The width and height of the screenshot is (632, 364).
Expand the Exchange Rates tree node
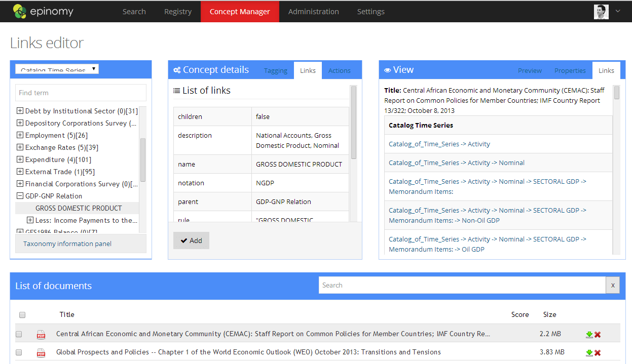pyautogui.click(x=20, y=147)
